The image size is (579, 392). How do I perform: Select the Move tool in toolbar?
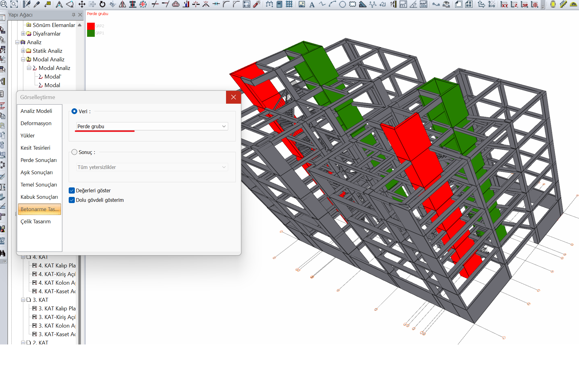tap(82, 4)
